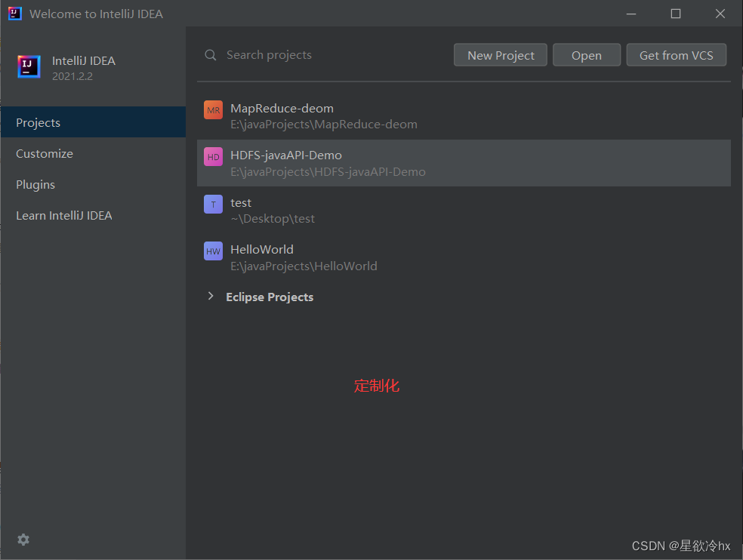
Task: Open the settings gear icon
Action: point(23,540)
